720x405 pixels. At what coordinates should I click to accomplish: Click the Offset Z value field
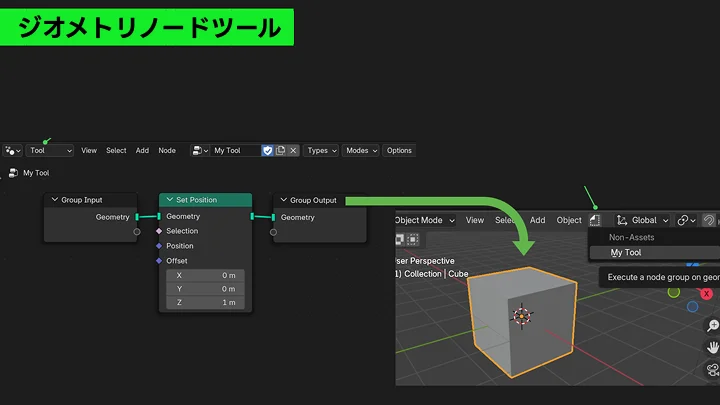[x=206, y=302]
